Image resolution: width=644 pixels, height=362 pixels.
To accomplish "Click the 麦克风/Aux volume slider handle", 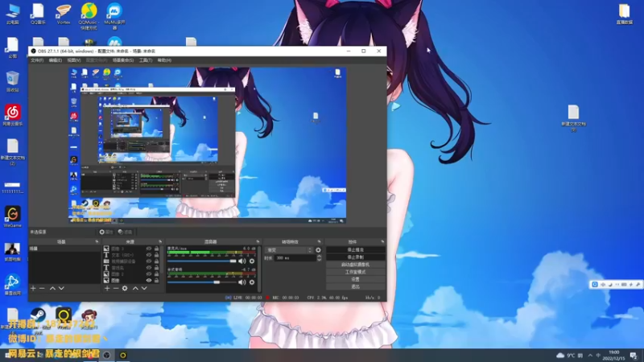I will tap(233, 261).
